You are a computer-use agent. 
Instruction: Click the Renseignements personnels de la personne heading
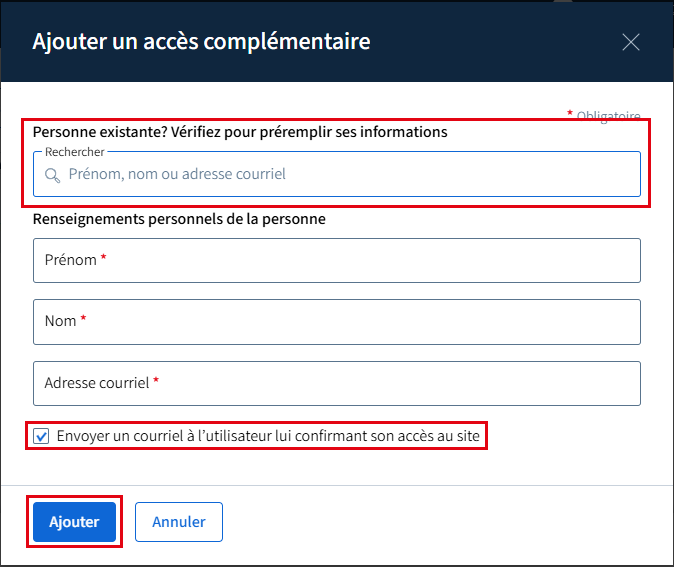(179, 219)
